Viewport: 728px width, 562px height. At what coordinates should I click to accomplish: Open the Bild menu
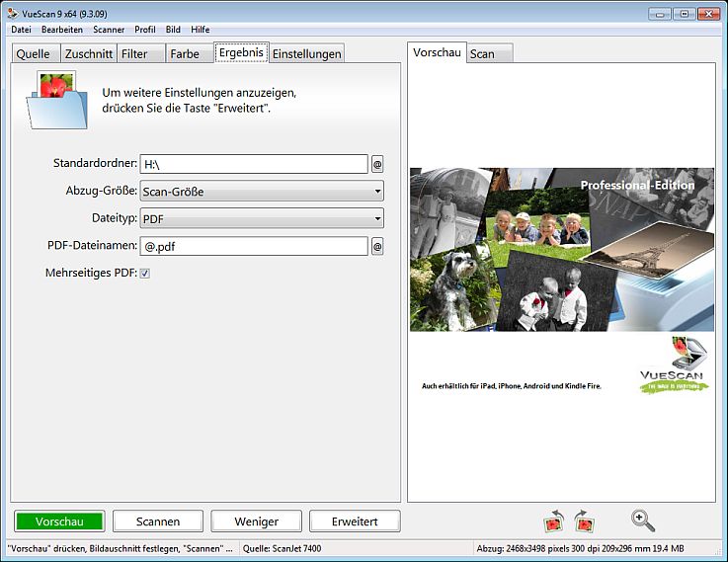click(x=173, y=30)
